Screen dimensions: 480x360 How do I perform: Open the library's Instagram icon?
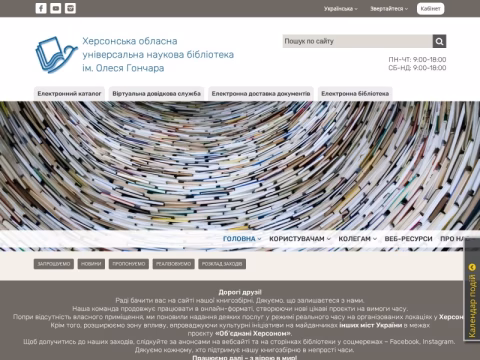pyautogui.click(x=70, y=8)
